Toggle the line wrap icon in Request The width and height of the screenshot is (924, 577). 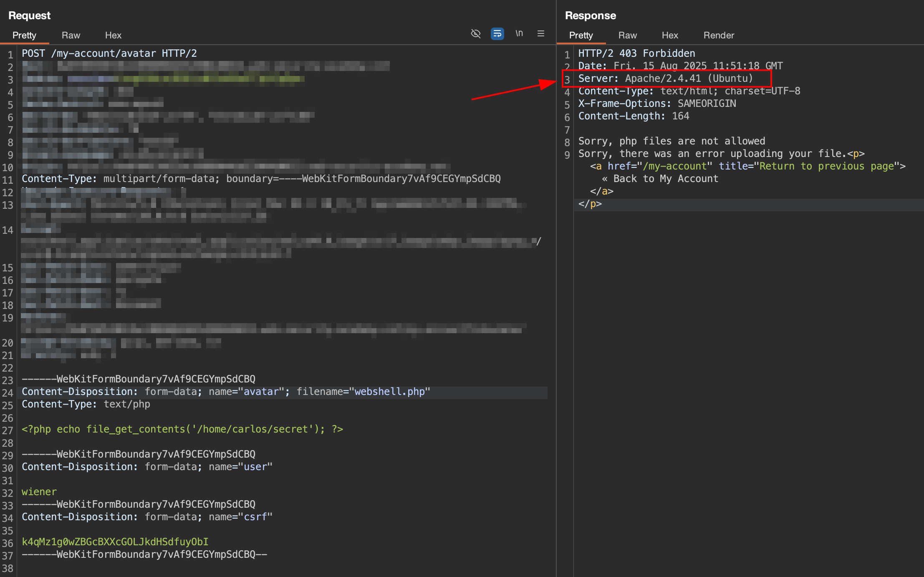(497, 33)
